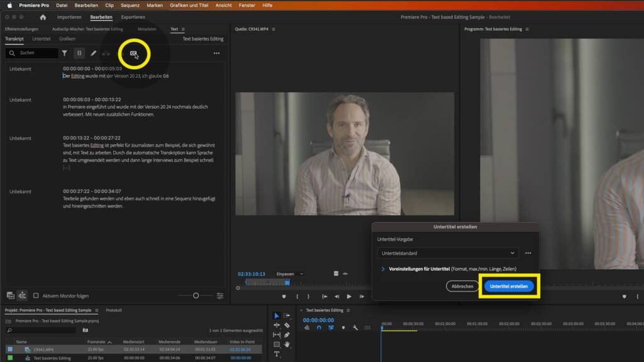Enable the Aktivem Monitor folgen checkbox
The width and height of the screenshot is (644, 362).
click(x=36, y=295)
